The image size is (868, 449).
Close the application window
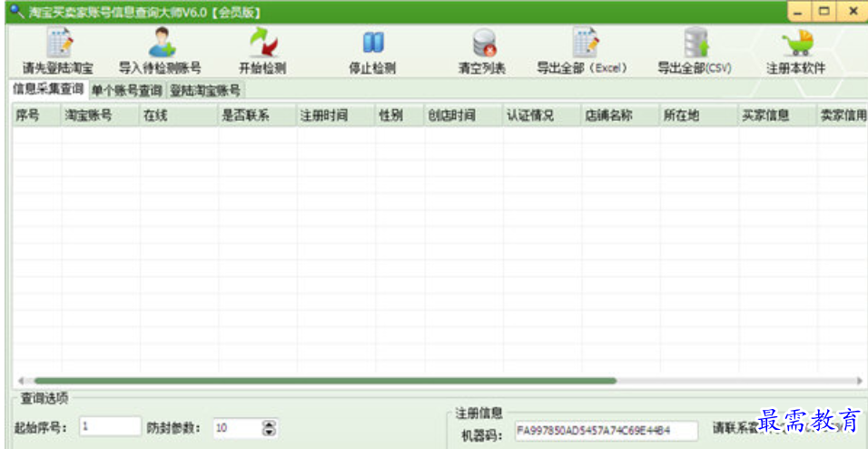click(x=852, y=11)
